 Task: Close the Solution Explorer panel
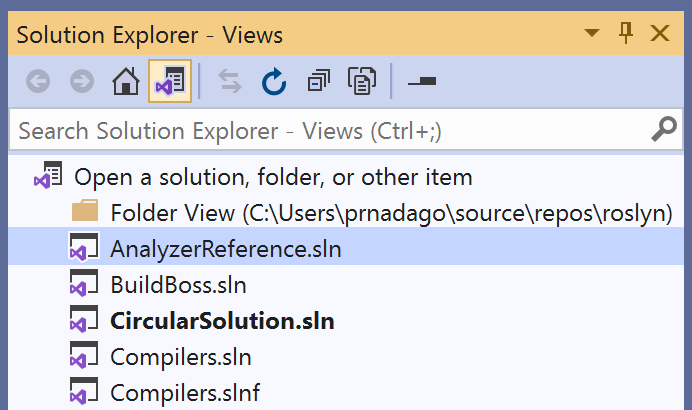[660, 34]
